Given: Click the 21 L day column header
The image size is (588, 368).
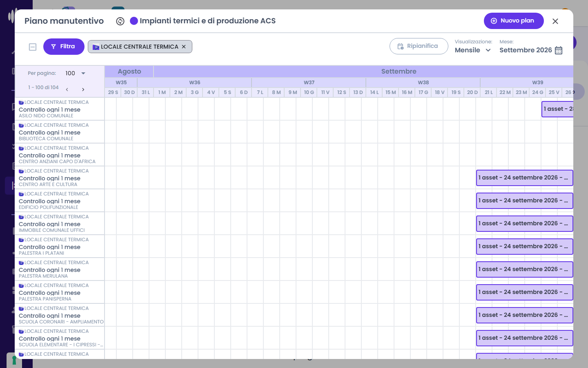Looking at the screenshot, I should 489,92.
